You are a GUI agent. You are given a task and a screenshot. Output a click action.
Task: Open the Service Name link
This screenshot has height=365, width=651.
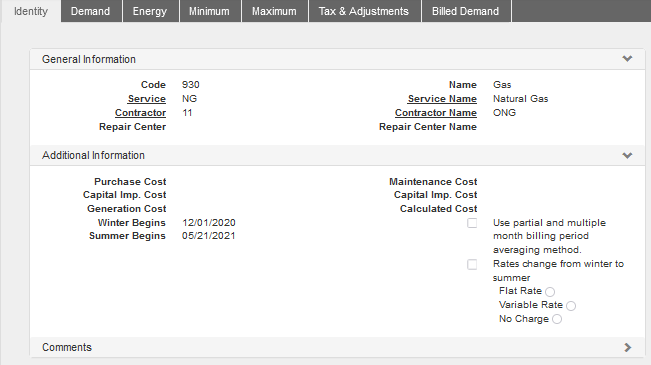click(442, 99)
